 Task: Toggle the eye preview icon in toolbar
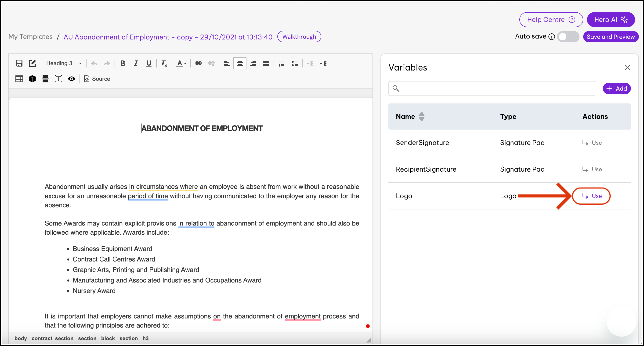pos(72,79)
